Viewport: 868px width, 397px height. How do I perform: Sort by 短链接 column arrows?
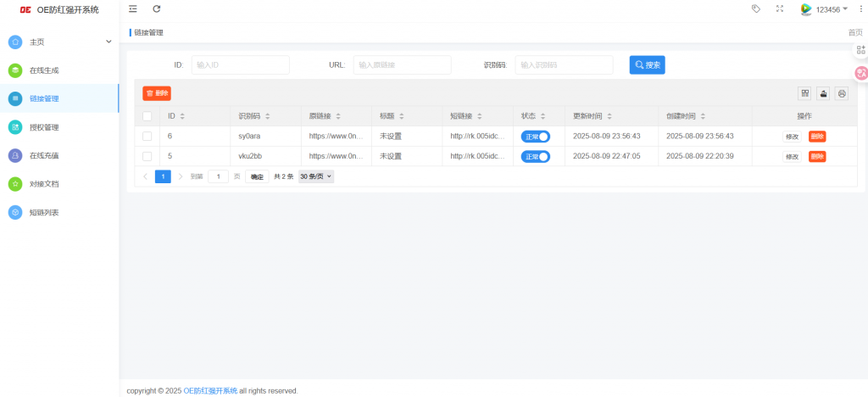point(480,116)
